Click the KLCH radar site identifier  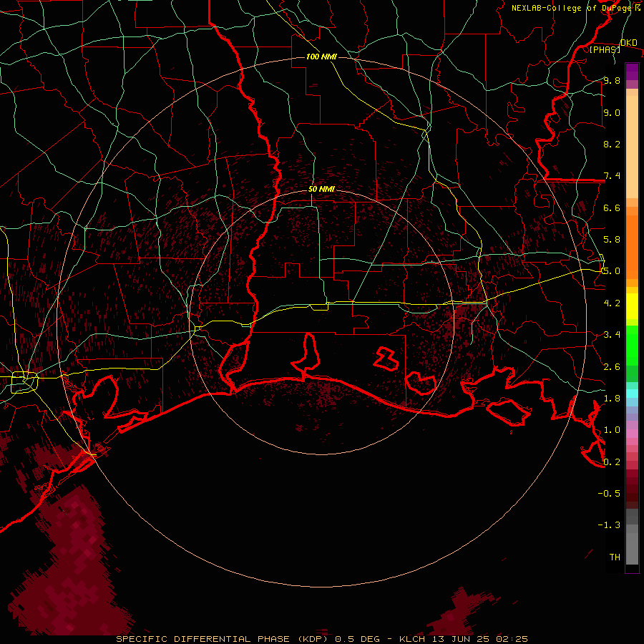pos(413,639)
